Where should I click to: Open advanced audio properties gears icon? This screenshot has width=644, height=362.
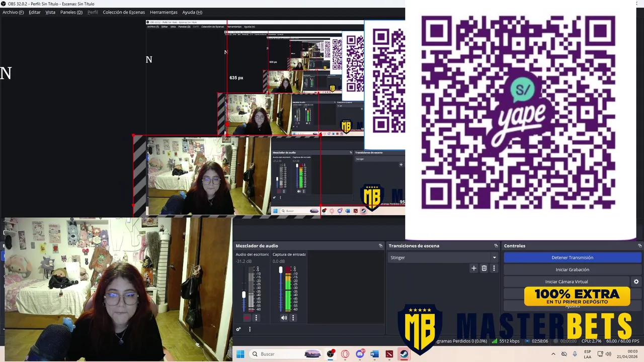[238, 329]
